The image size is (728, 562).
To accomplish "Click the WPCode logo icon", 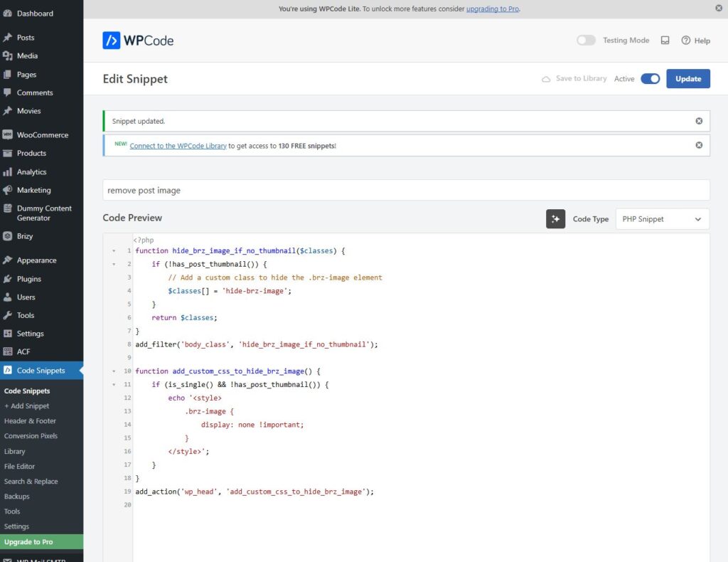I will 112,41.
